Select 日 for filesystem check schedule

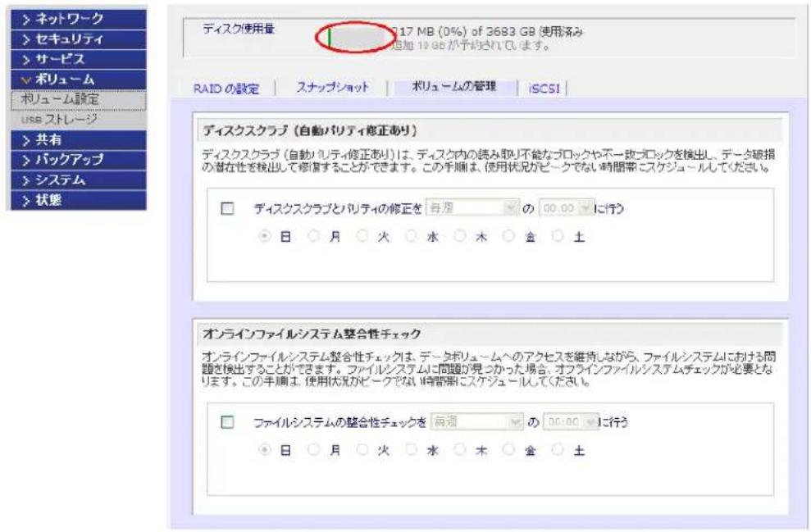tap(264, 450)
